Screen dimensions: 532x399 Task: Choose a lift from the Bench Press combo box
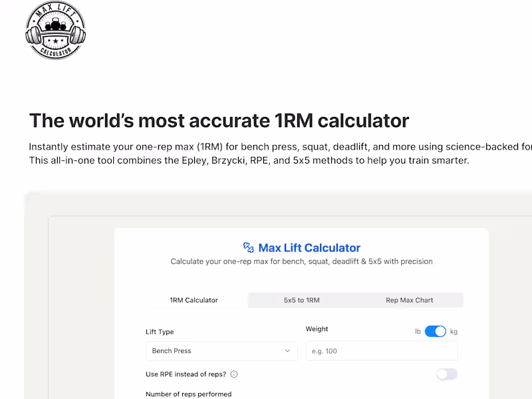221,350
